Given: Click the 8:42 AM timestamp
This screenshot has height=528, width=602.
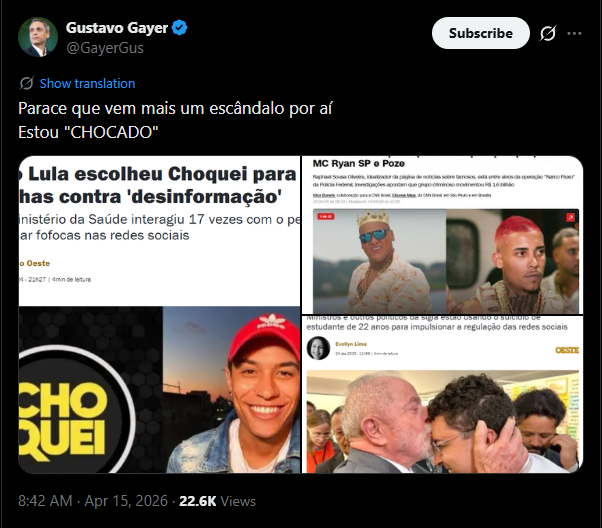Looking at the screenshot, I should [x=45, y=501].
